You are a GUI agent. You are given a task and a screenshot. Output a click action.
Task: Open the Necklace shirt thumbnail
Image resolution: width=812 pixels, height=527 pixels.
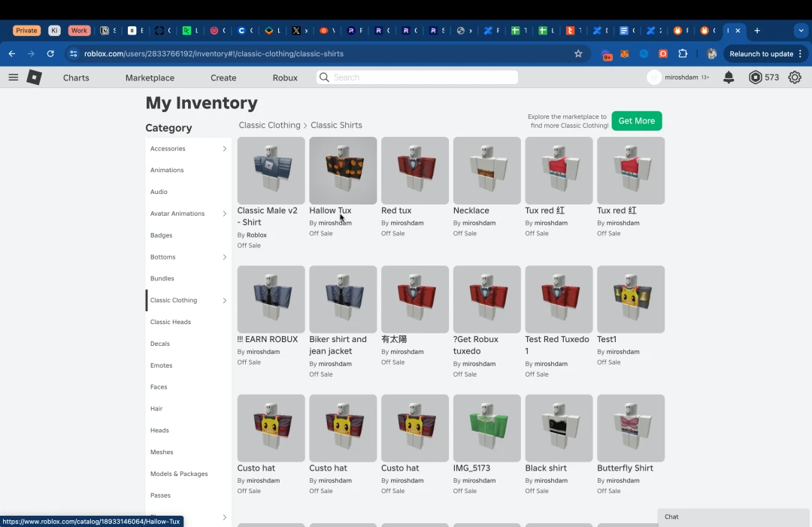point(486,171)
